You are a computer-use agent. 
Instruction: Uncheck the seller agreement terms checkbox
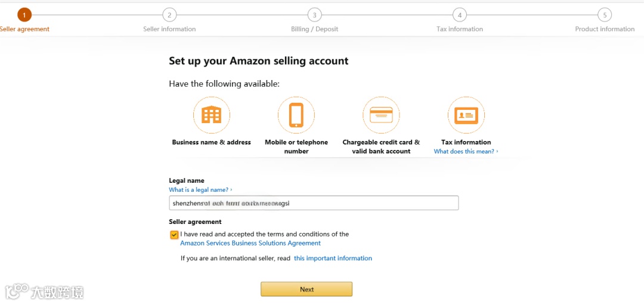[174, 235]
